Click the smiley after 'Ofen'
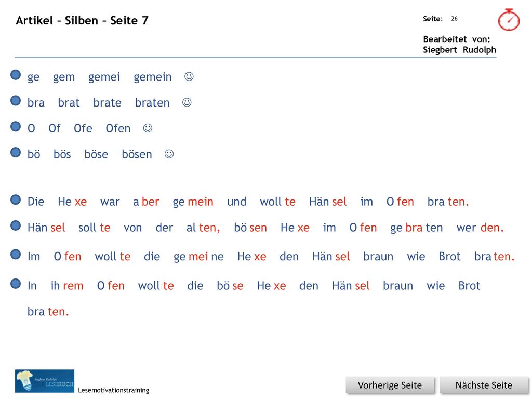532x399 pixels. (x=148, y=128)
